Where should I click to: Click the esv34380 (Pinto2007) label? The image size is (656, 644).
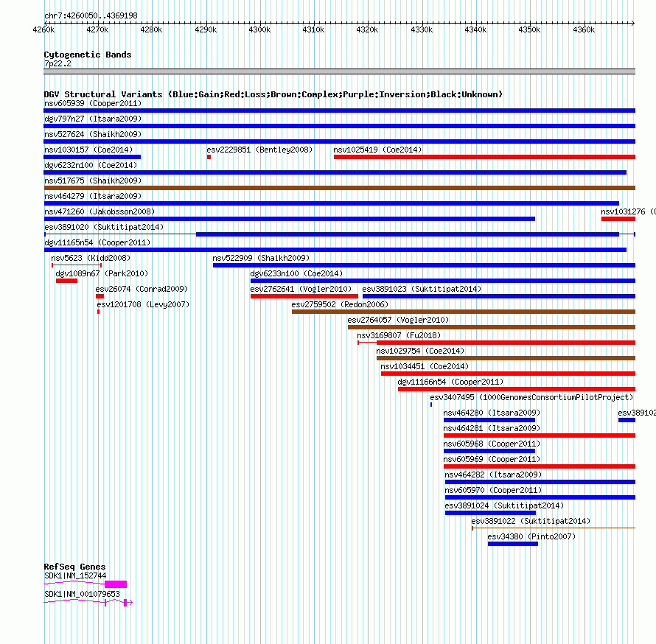tap(531, 536)
